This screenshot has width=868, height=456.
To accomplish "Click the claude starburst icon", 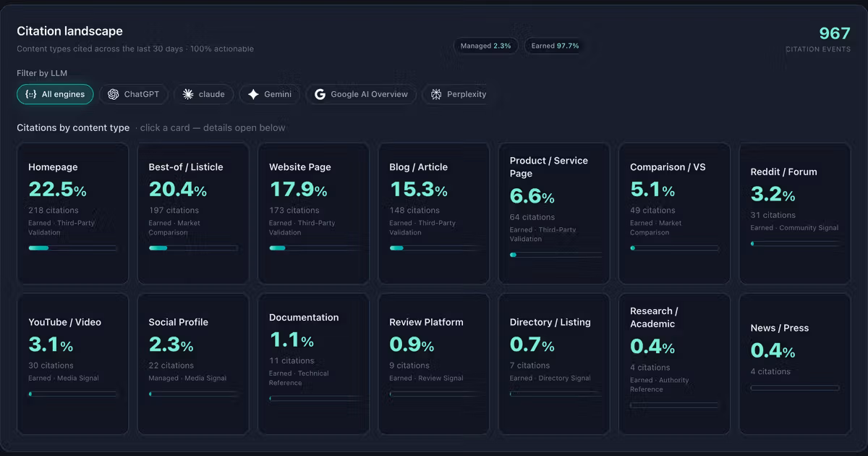I will [188, 94].
